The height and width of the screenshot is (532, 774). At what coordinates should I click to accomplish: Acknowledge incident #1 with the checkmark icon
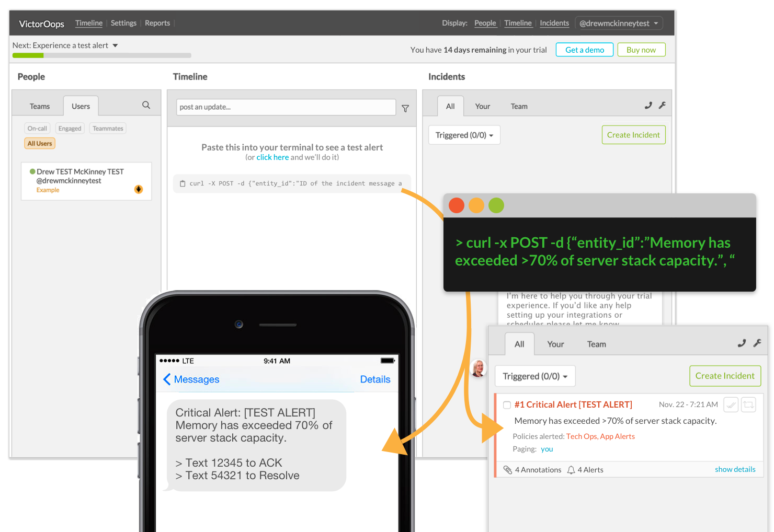click(731, 404)
